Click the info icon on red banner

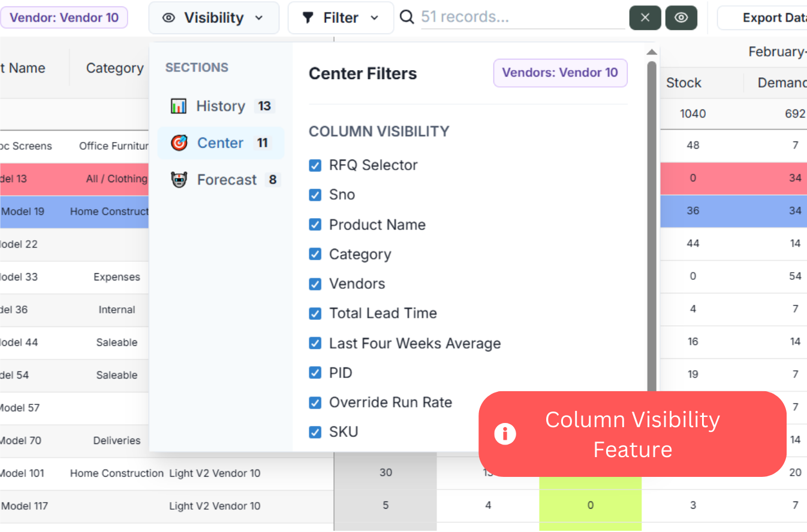tap(505, 434)
